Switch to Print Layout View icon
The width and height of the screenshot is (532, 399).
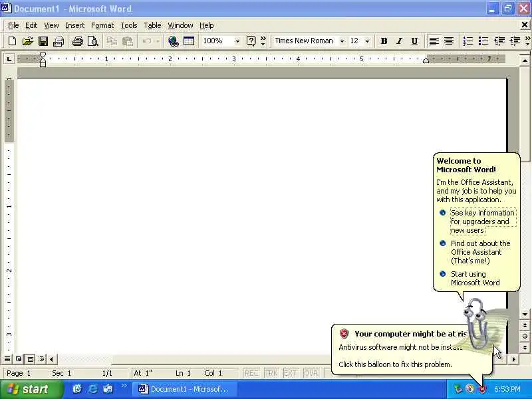click(30, 358)
